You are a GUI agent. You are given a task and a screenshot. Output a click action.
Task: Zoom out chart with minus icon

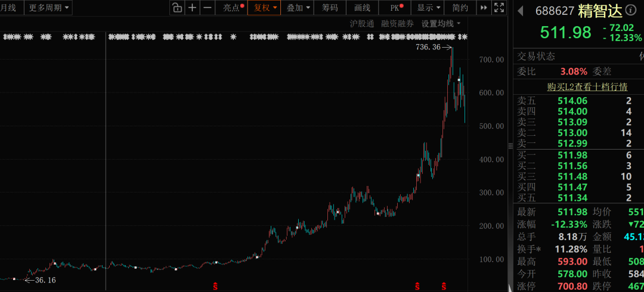[208, 7]
